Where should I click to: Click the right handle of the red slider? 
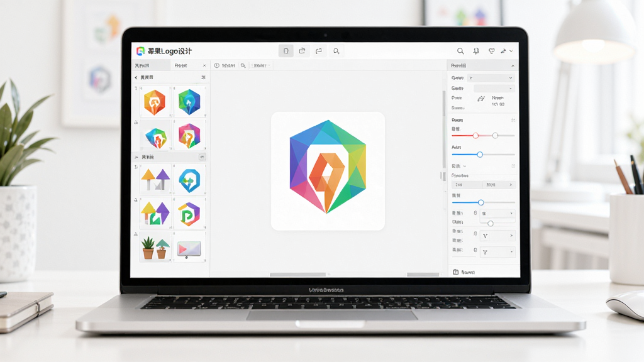495,136
